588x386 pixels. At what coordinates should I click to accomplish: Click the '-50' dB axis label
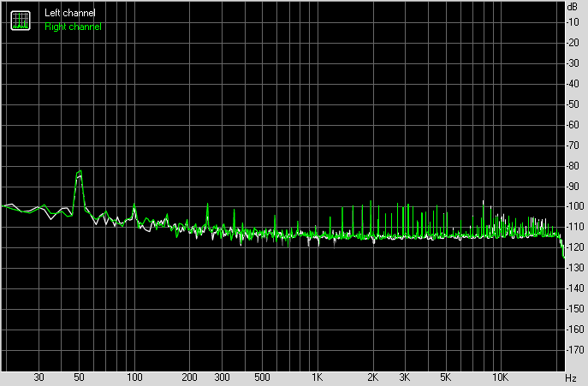click(573, 104)
